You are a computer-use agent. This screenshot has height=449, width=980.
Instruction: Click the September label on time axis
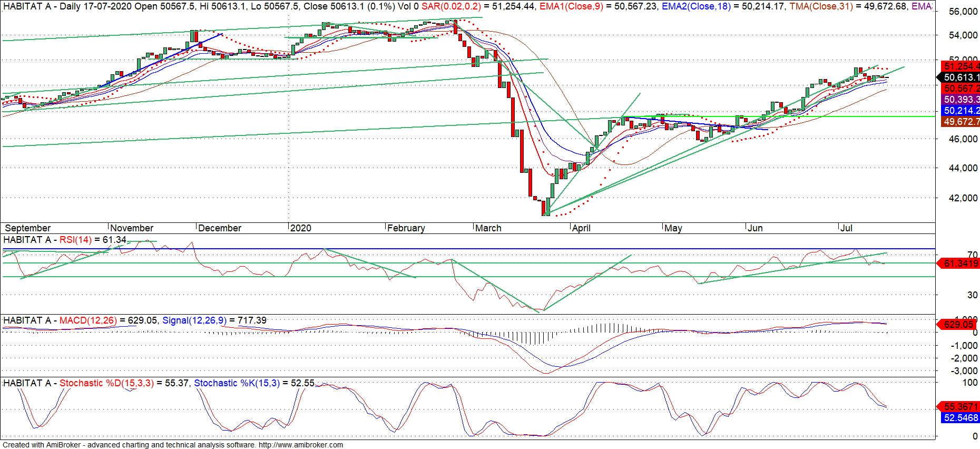tap(27, 228)
